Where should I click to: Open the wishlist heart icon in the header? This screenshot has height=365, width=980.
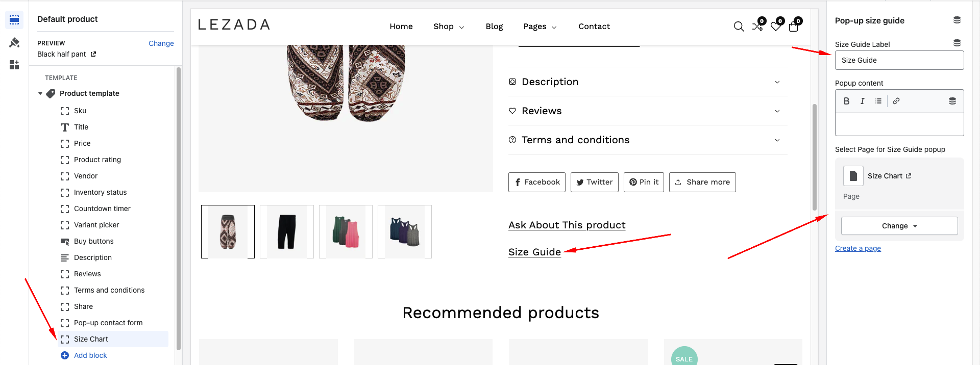point(775,27)
